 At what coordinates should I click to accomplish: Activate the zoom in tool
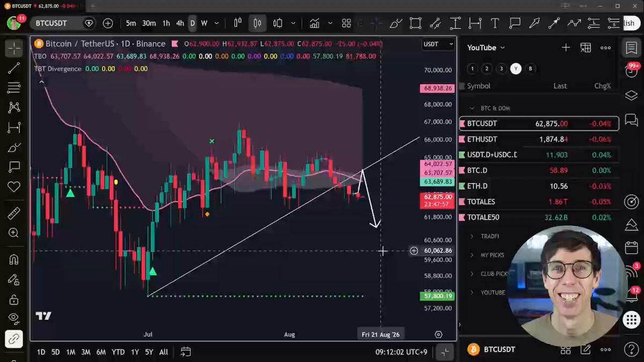click(x=14, y=233)
